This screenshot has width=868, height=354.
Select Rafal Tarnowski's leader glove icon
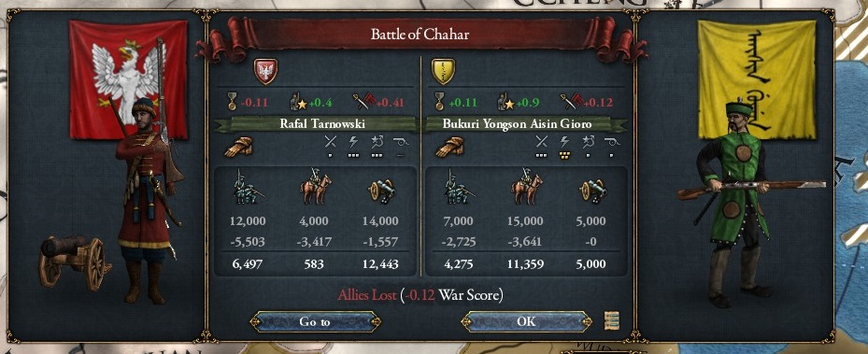(x=239, y=147)
